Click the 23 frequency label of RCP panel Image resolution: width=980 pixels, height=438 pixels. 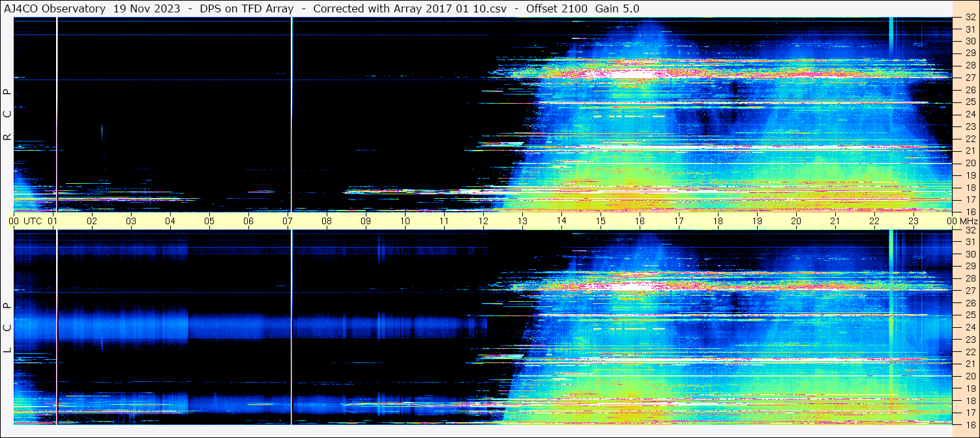[x=970, y=126]
